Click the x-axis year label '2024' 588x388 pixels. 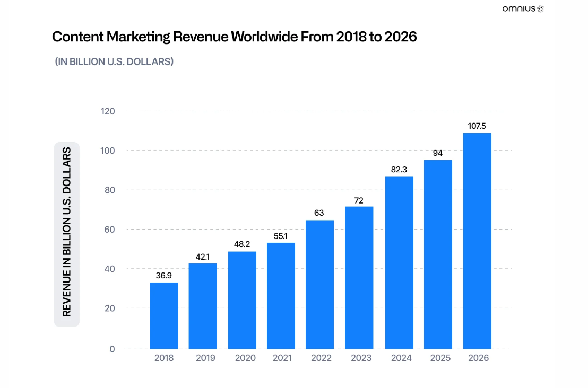pos(401,358)
